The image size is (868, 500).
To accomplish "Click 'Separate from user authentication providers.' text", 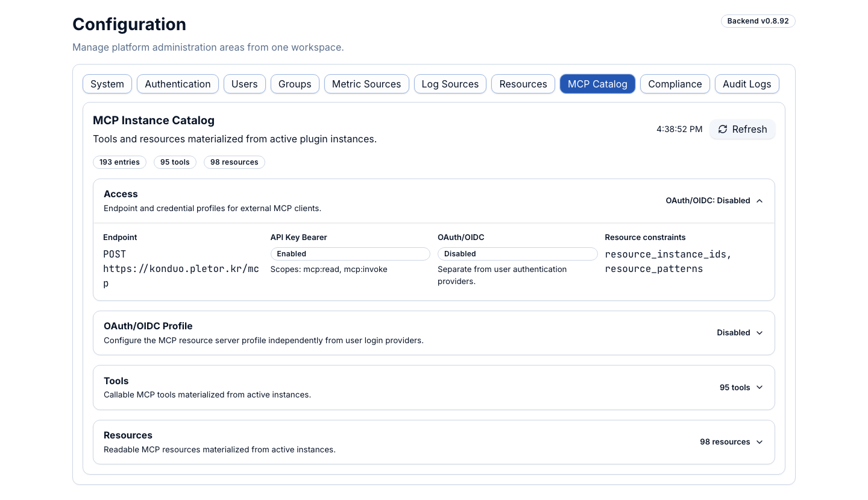I will (x=502, y=276).
